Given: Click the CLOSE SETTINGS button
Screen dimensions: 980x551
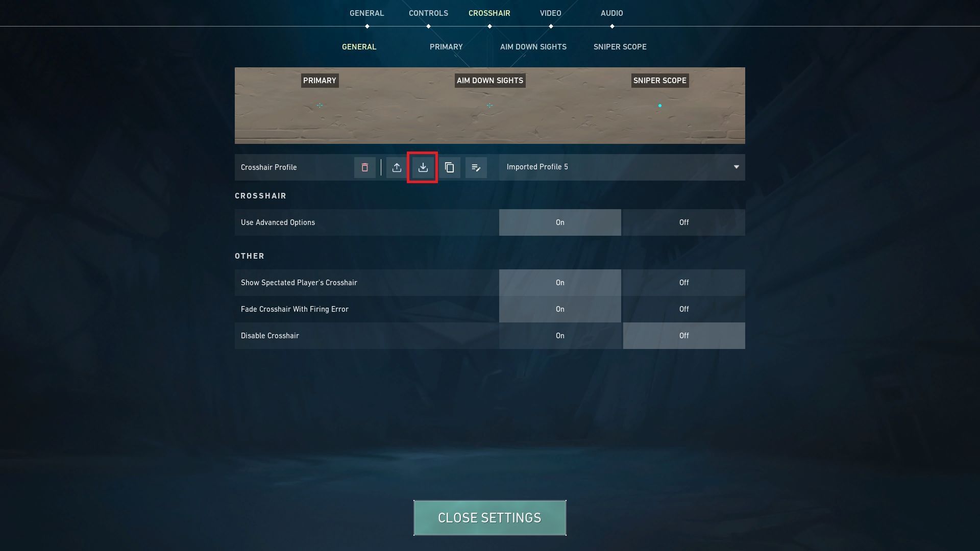Looking at the screenshot, I should point(489,517).
